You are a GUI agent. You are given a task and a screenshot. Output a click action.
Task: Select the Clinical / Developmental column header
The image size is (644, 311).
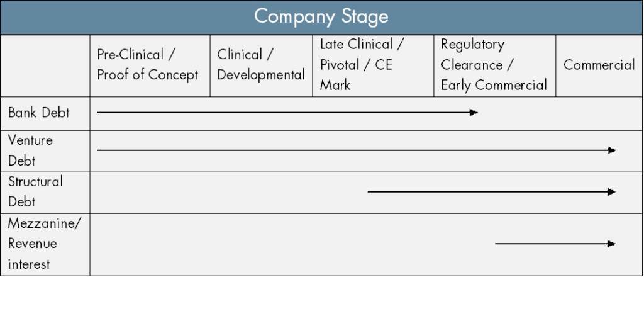click(x=261, y=66)
